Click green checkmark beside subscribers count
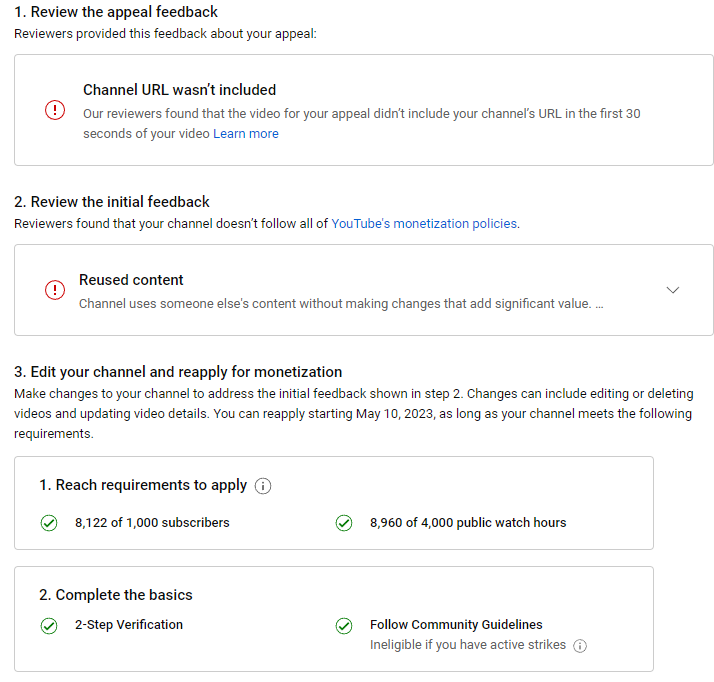The height and width of the screenshot is (682, 714). tap(49, 523)
